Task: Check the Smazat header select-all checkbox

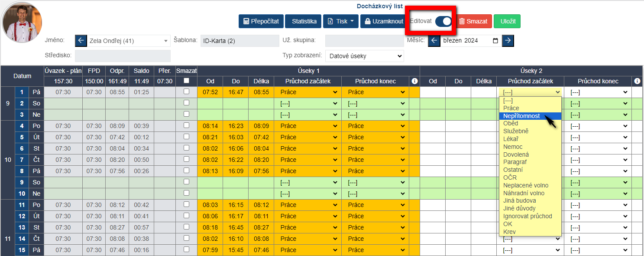Action: [187, 81]
